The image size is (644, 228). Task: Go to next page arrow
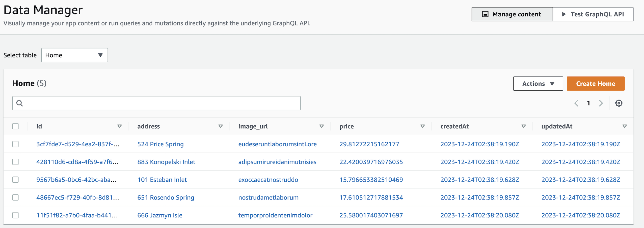601,103
